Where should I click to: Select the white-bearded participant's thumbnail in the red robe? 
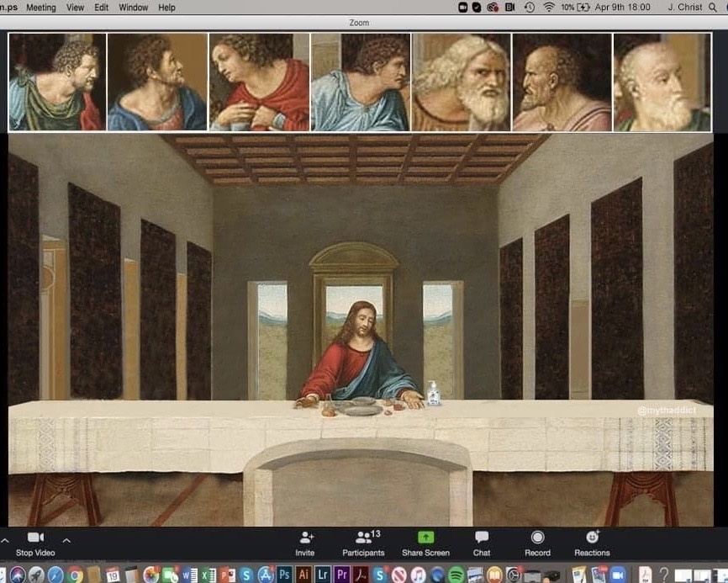click(461, 82)
